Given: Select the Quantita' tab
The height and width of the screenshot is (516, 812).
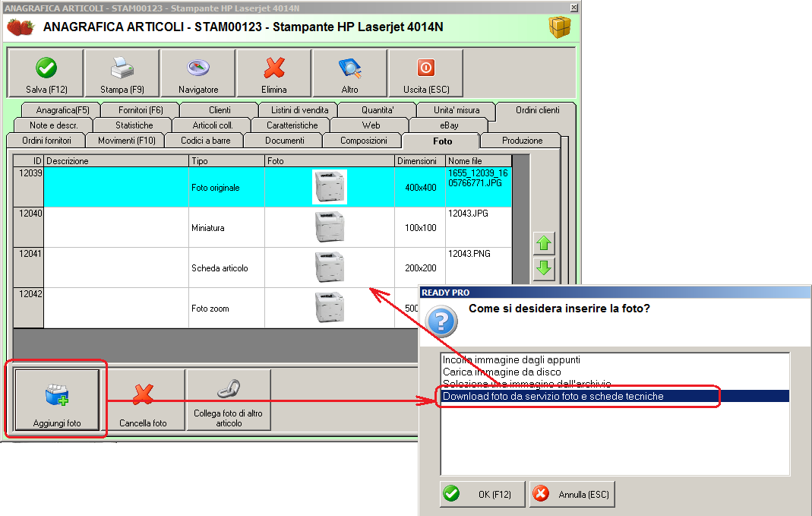Looking at the screenshot, I should (378, 110).
